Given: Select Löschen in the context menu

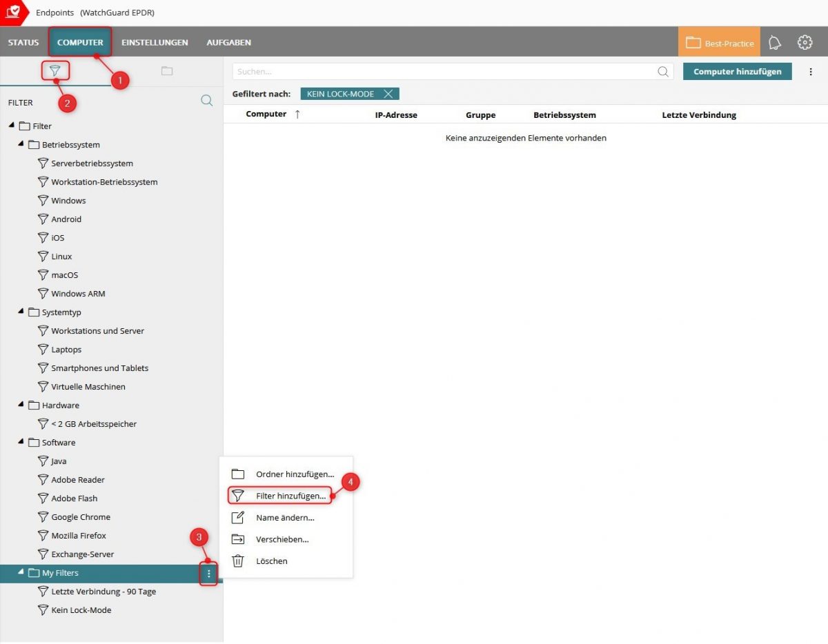Looking at the screenshot, I should pos(271,561).
